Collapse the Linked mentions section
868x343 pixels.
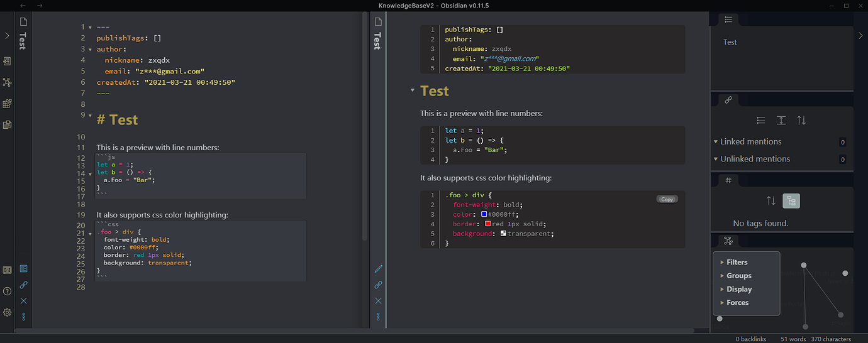716,142
